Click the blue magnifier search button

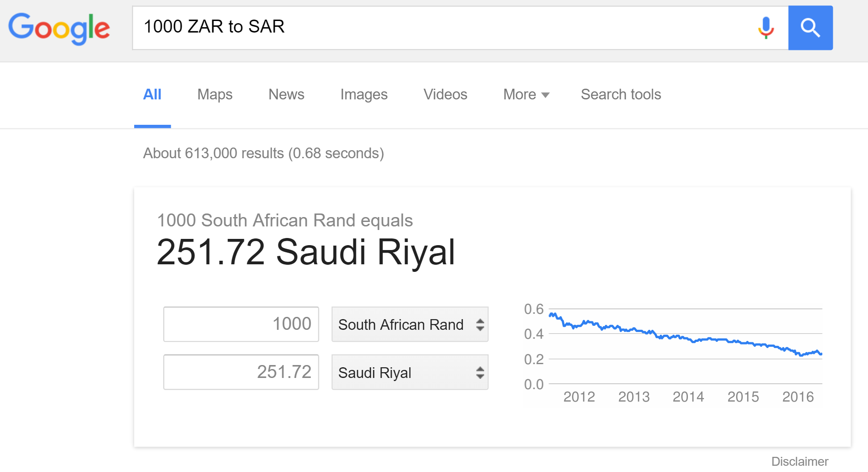click(x=810, y=28)
